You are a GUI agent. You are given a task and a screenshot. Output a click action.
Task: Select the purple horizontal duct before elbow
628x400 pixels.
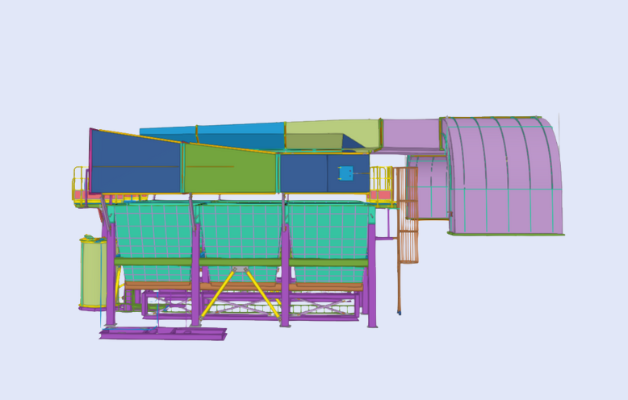pos(411,135)
